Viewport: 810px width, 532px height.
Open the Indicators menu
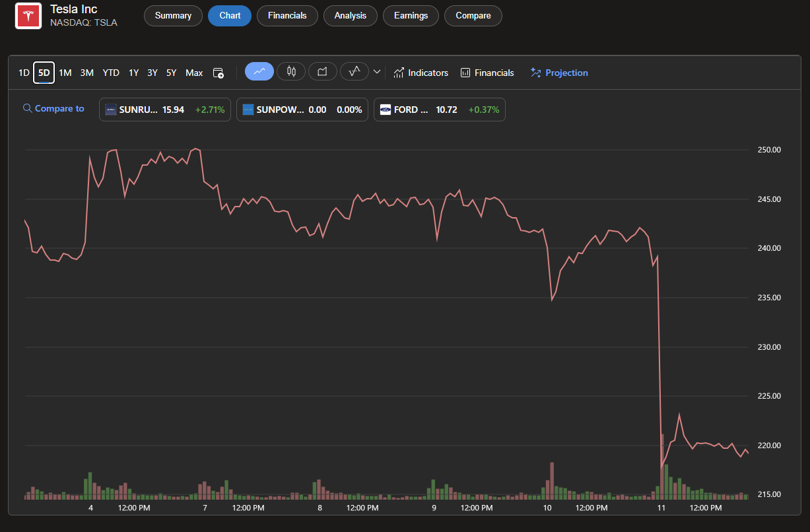(x=421, y=73)
